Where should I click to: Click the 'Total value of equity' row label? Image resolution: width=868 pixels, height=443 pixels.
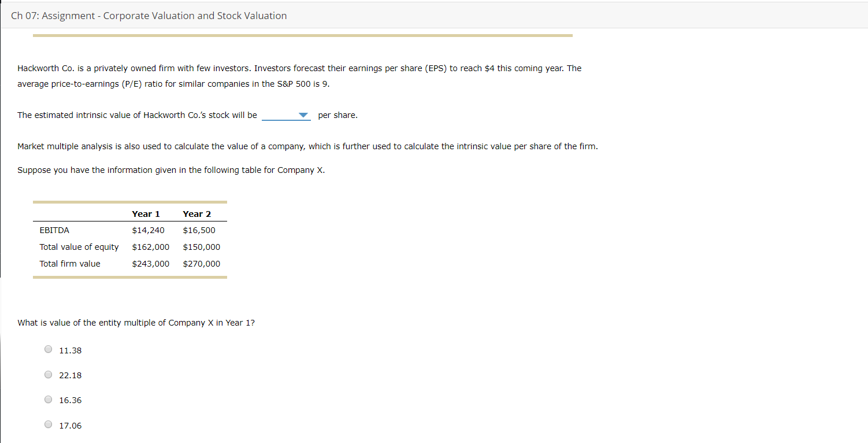pyautogui.click(x=79, y=246)
